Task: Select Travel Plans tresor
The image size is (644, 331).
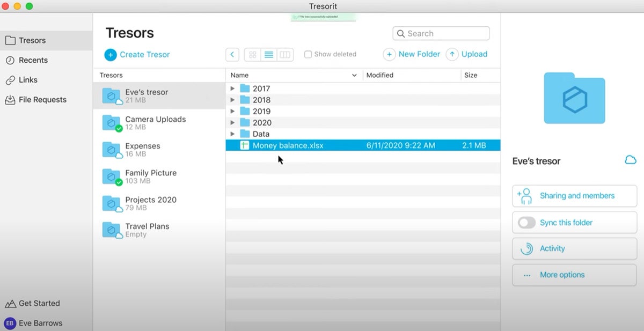Action: [159, 230]
